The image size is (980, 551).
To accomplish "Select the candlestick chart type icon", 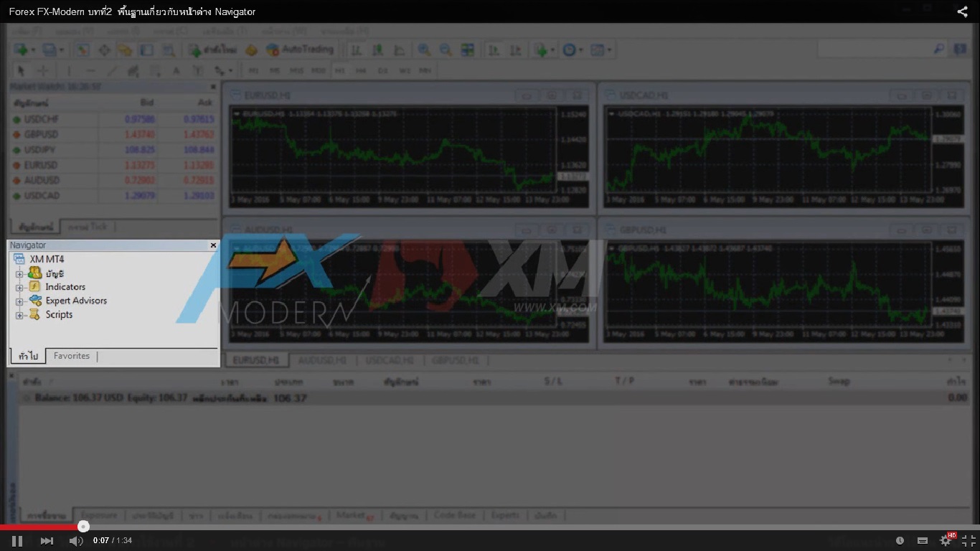I will 377,50.
